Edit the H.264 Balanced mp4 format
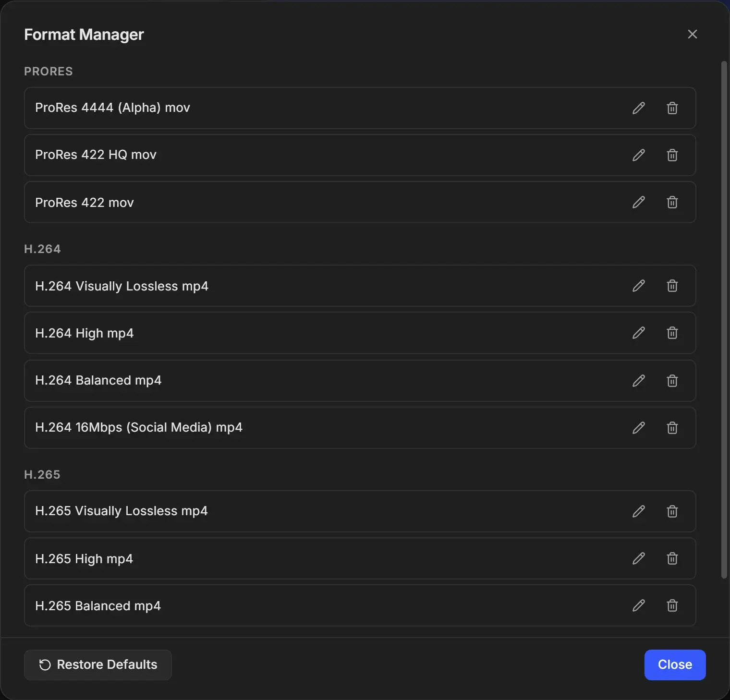730x700 pixels. tap(639, 381)
